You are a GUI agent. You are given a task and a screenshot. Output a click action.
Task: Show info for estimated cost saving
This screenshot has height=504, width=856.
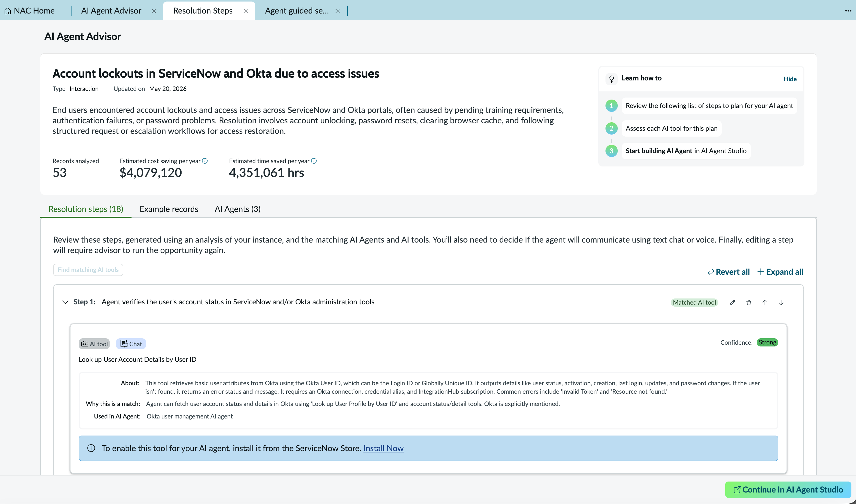point(205,161)
